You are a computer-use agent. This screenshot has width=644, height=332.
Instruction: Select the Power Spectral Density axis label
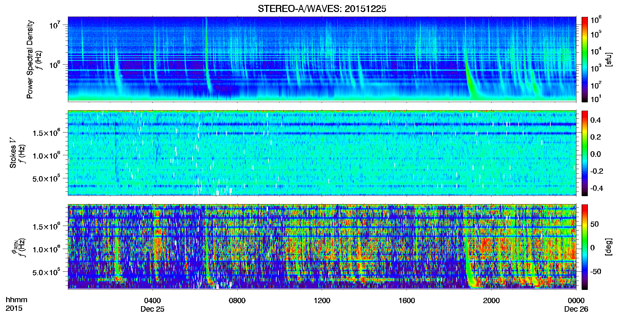coord(30,59)
